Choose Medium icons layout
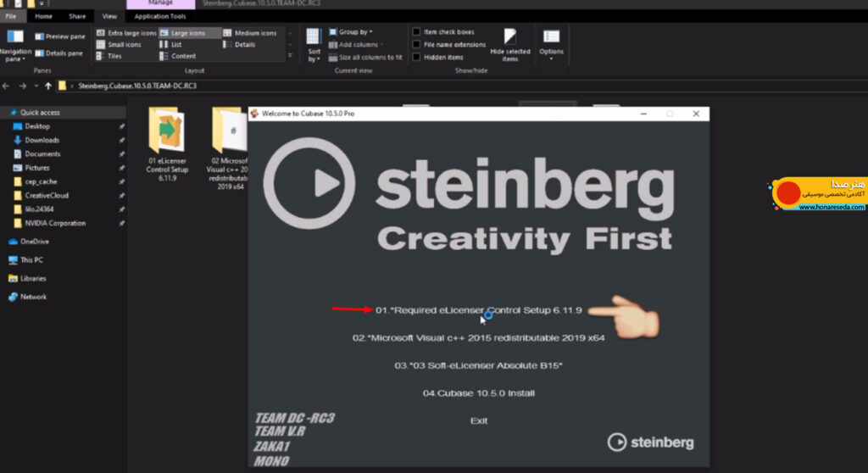Image resolution: width=868 pixels, height=473 pixels. point(250,33)
